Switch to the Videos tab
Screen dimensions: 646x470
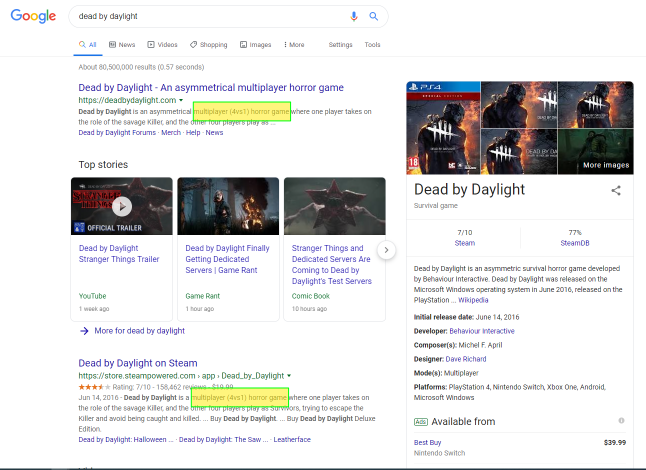pos(162,44)
